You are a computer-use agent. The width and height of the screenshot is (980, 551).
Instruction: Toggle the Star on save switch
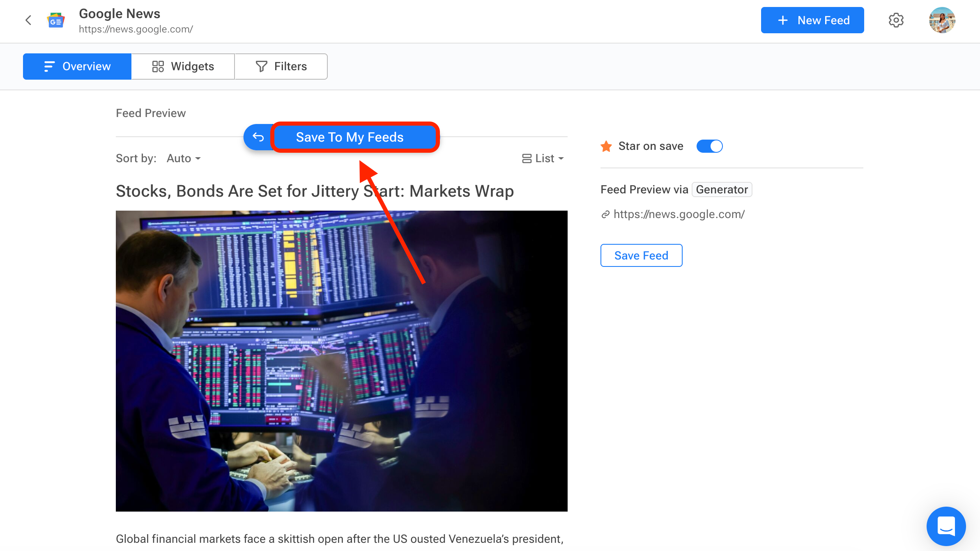point(709,146)
